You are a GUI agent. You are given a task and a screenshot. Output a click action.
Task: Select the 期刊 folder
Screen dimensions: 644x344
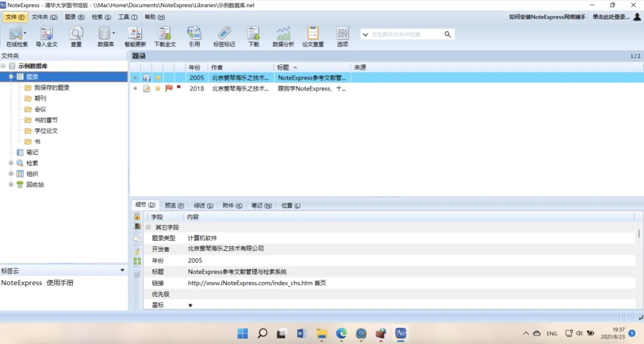click(41, 98)
